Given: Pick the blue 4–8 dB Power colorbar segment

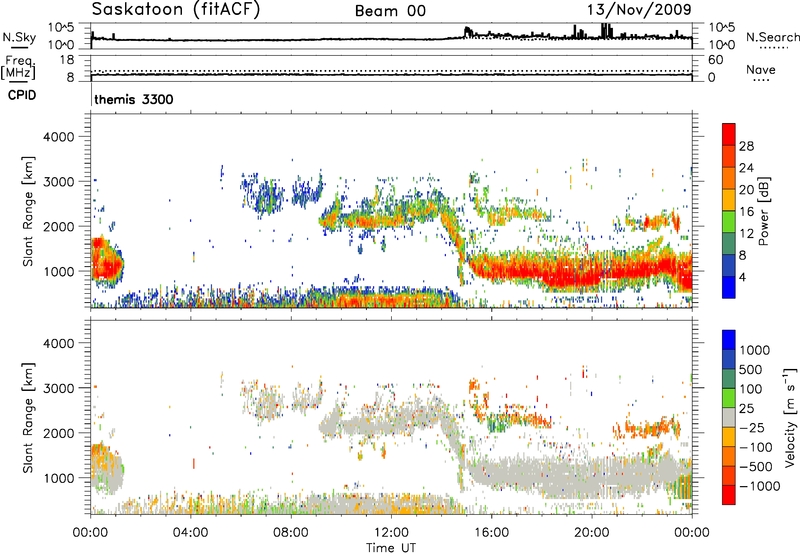Looking at the screenshot, I should click(x=729, y=265).
